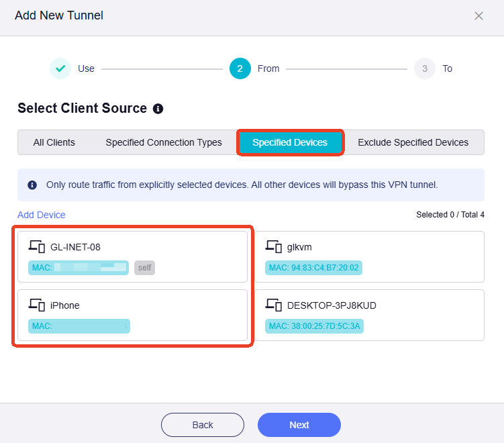Click the device icon for GL-INET-08
Image resolution: width=504 pixels, height=443 pixels.
[37, 247]
